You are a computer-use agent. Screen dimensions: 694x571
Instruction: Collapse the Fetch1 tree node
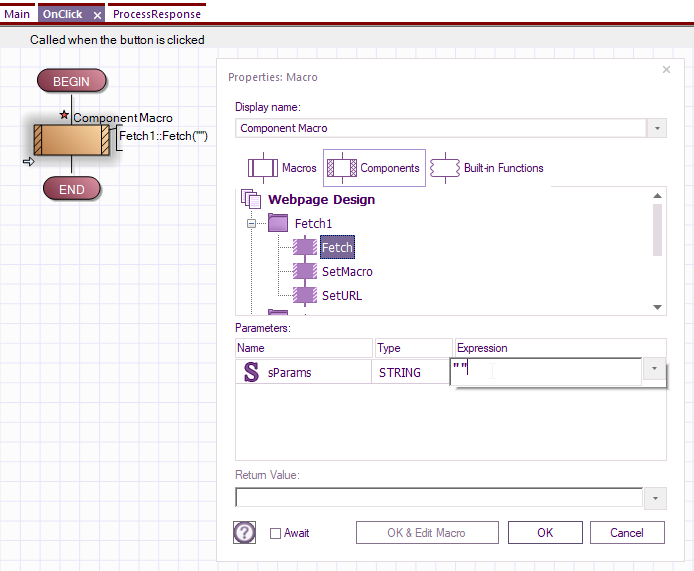251,224
